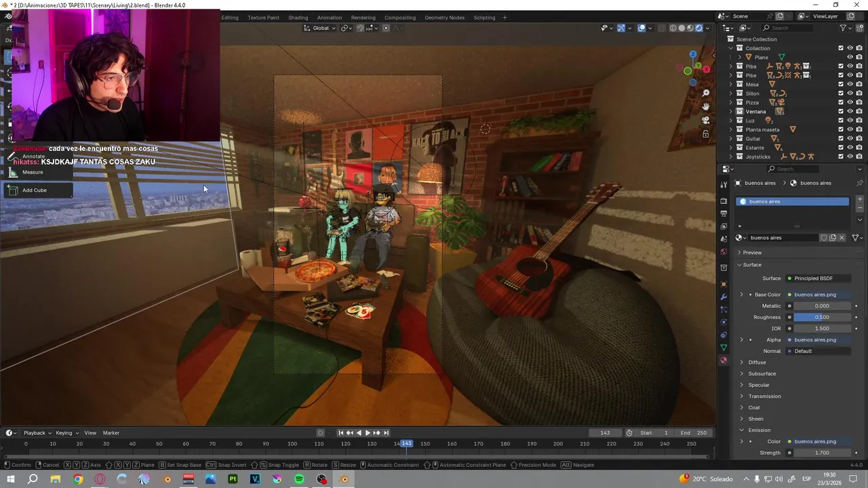Click the Add Cube tool button
The width and height of the screenshot is (868, 488).
pyautogui.click(x=37, y=190)
